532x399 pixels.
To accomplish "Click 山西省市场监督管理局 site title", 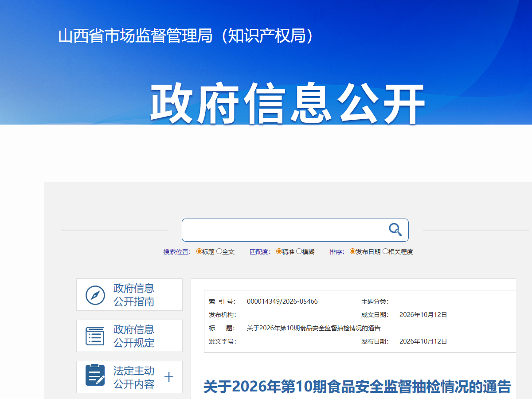I will click(186, 36).
